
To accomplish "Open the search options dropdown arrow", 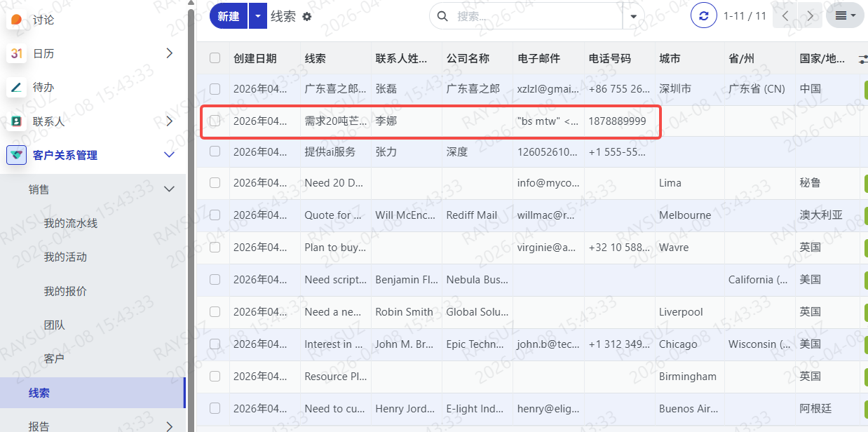I will click(633, 15).
